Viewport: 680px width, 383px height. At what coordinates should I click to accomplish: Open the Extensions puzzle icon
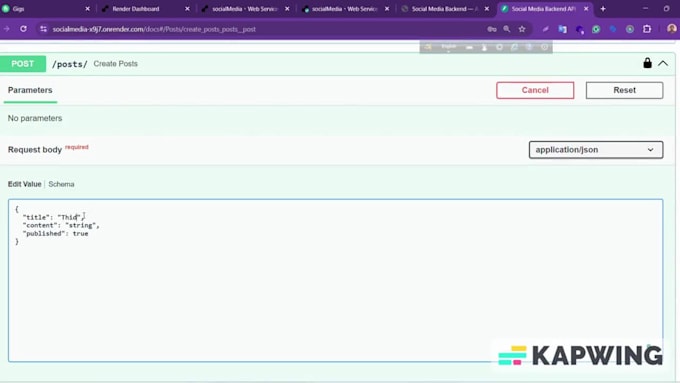(x=647, y=29)
